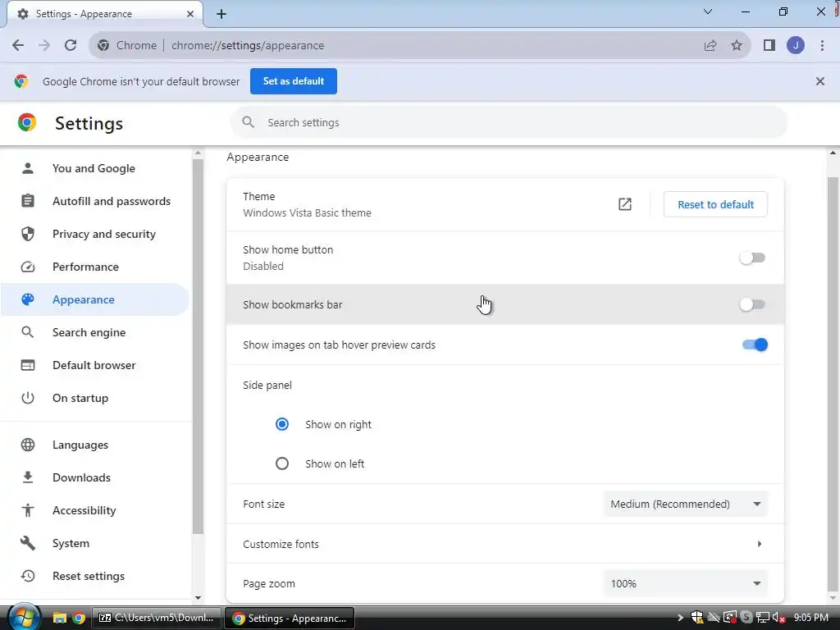Switch to 7-Zip taskbar window
The image size is (840, 630).
click(x=157, y=619)
